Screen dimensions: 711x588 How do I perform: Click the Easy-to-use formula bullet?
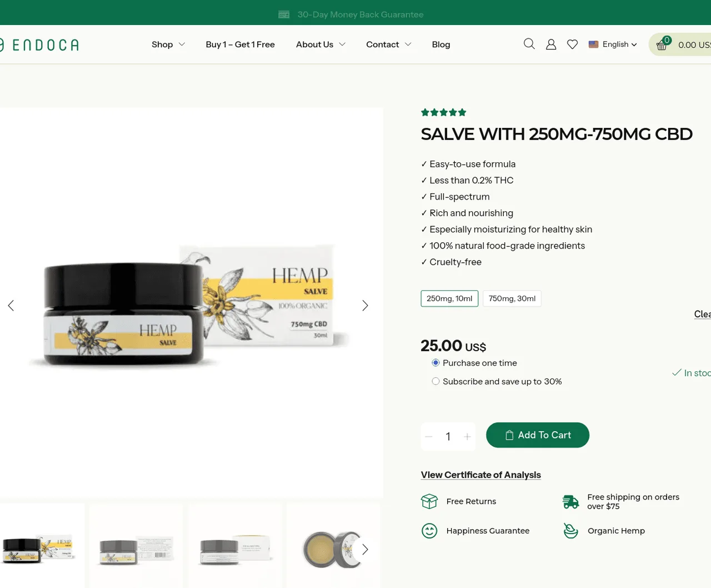pos(468,164)
